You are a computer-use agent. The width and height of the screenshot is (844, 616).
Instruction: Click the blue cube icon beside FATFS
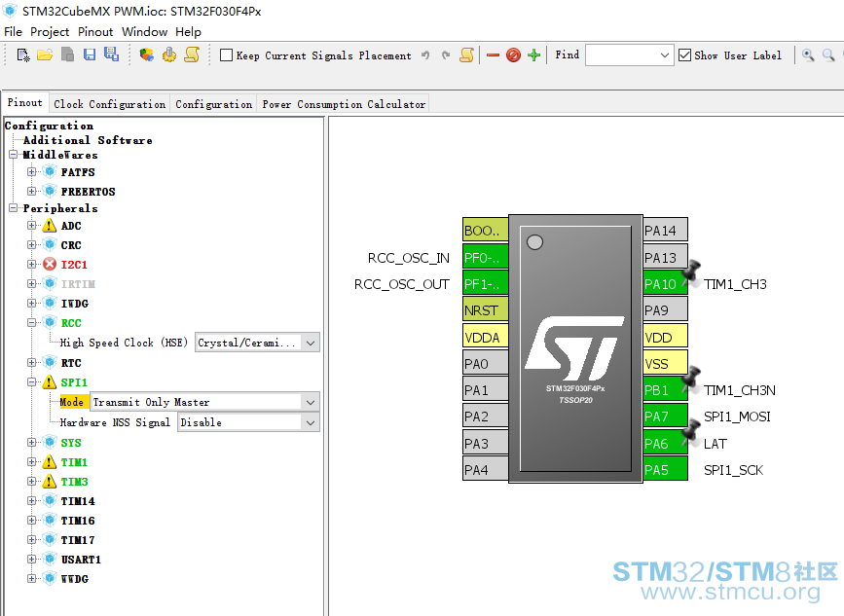[50, 171]
